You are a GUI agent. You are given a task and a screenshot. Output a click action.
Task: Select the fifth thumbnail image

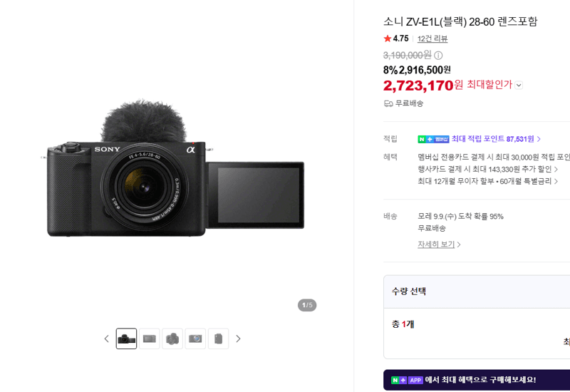point(218,339)
